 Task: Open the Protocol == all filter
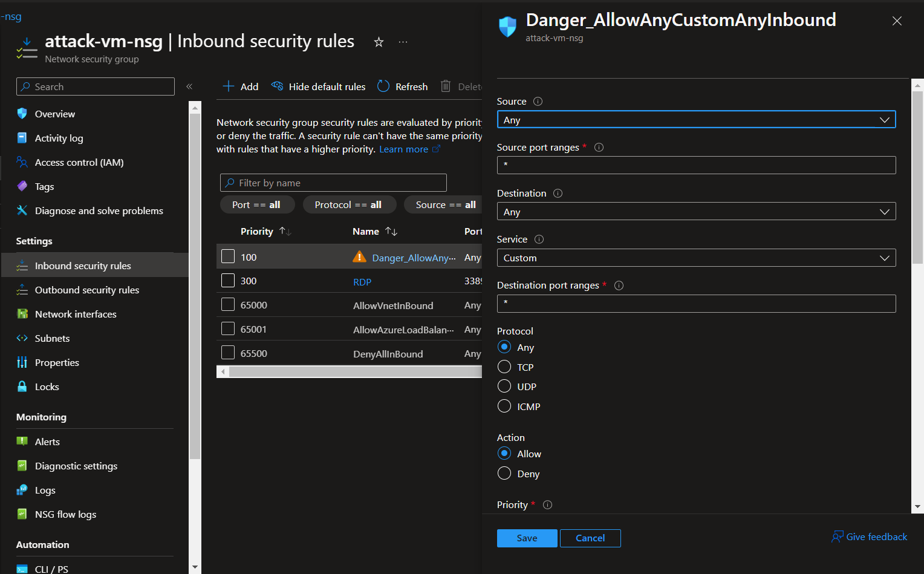coord(350,205)
